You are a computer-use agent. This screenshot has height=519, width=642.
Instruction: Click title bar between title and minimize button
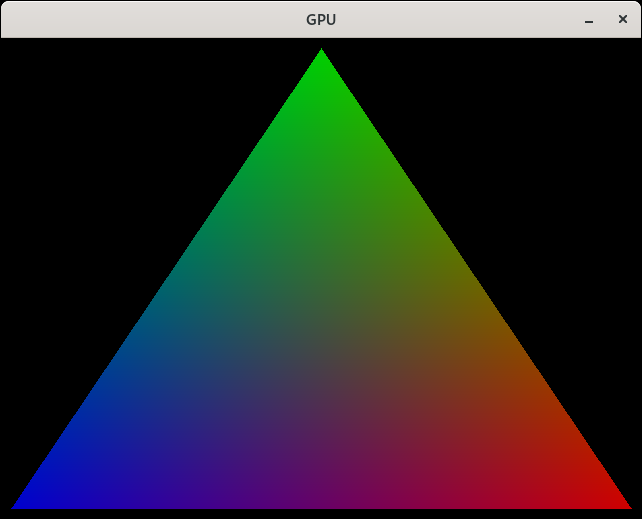pyautogui.click(x=460, y=20)
